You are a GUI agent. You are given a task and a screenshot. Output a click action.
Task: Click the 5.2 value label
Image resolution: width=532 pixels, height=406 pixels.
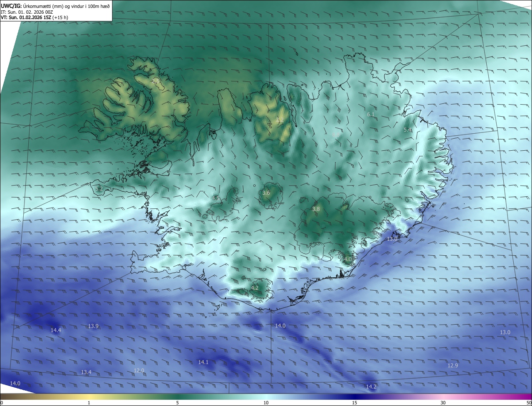(99, 188)
